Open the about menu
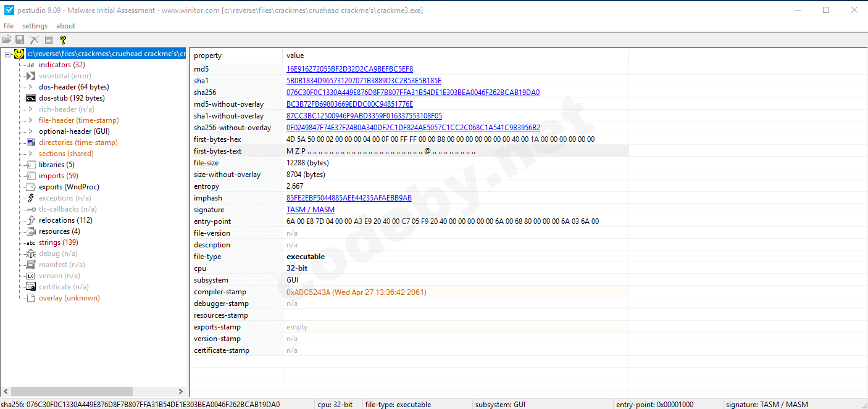 pos(65,25)
